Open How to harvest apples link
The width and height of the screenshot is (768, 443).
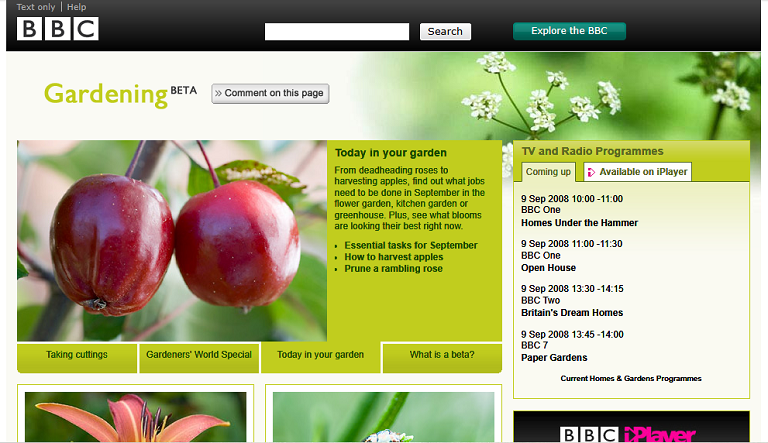394,257
